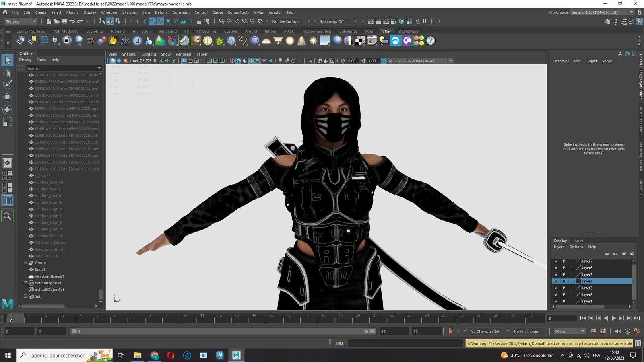Choose the Move tool in toolbox
This screenshot has width=644, height=362.
7,97
